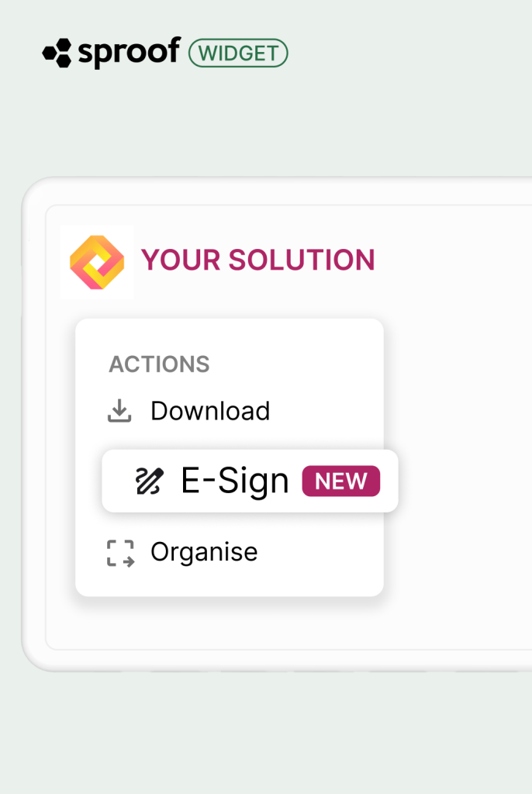Screen dimensions: 532x794
Task: Open the E-Sign action
Action: (234, 482)
